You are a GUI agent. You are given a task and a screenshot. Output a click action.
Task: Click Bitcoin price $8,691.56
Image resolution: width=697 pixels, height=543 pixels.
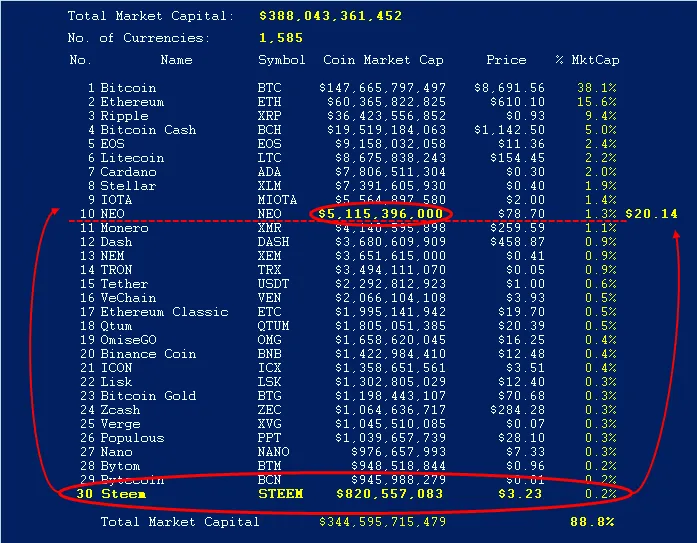coord(509,88)
